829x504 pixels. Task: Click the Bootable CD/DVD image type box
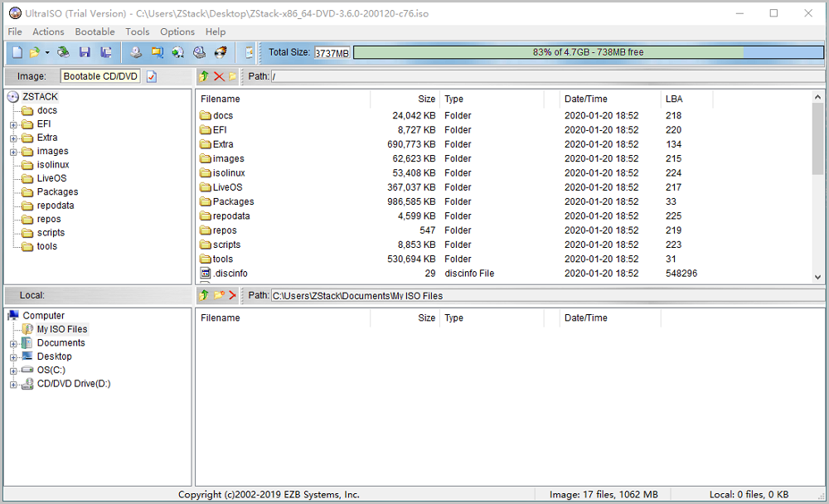[x=100, y=76]
